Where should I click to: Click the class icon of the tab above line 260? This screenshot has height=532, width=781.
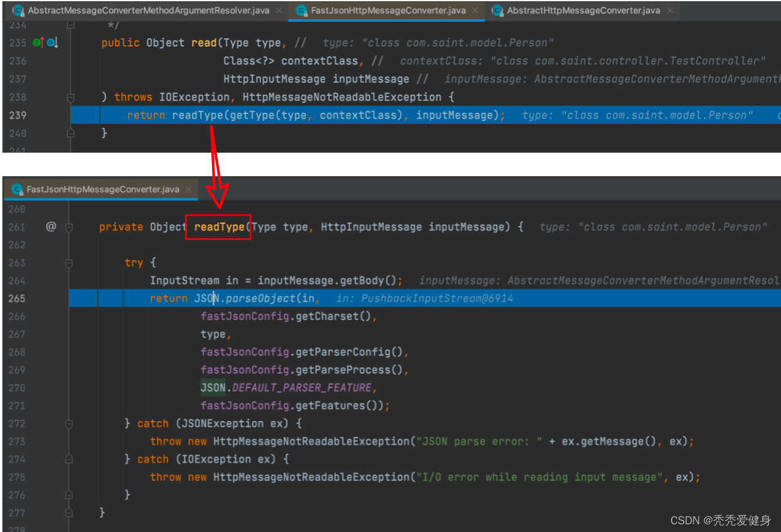(x=17, y=189)
